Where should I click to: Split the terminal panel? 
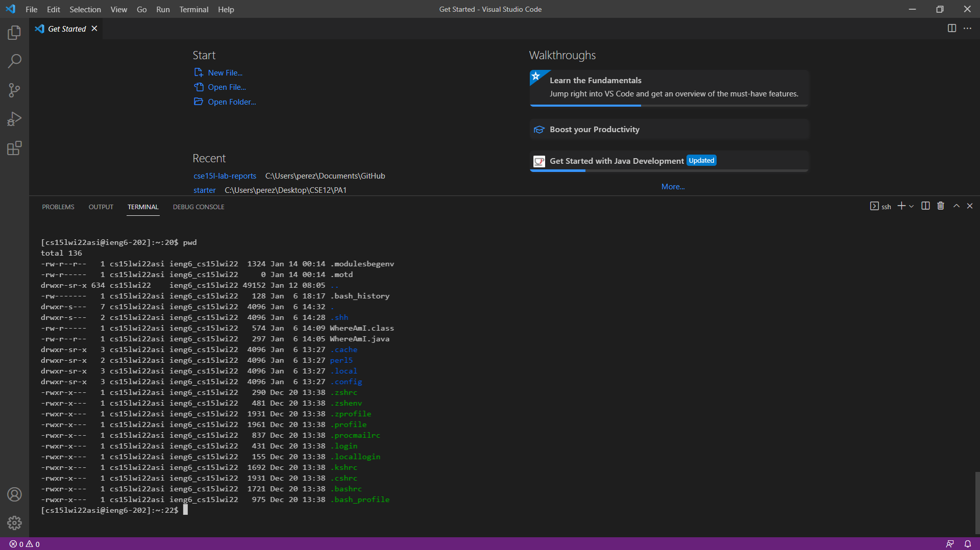point(925,206)
